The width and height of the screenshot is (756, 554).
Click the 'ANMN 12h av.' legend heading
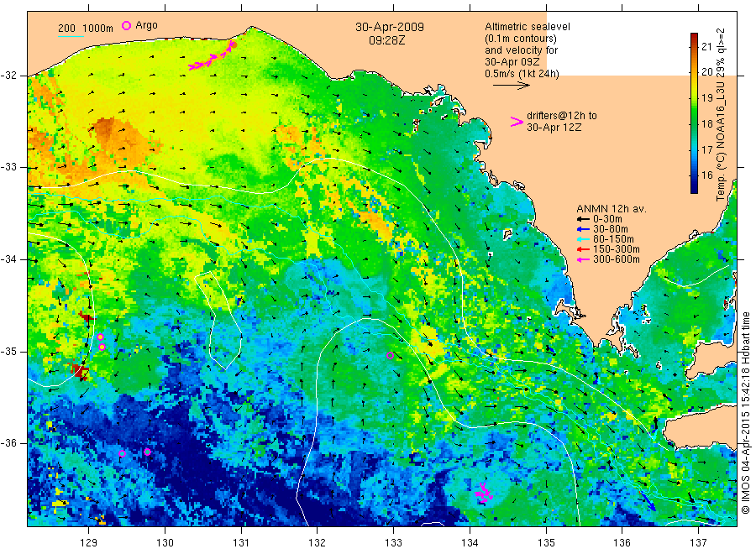point(612,209)
